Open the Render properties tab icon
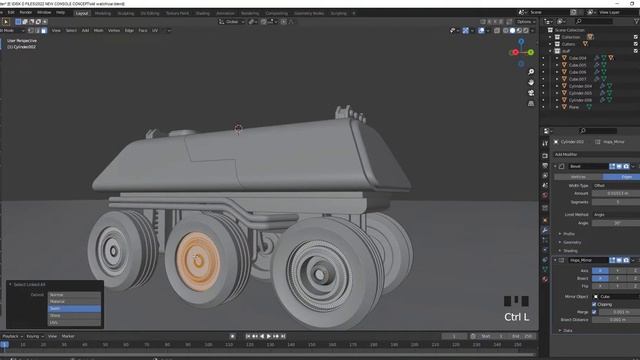 (545, 156)
